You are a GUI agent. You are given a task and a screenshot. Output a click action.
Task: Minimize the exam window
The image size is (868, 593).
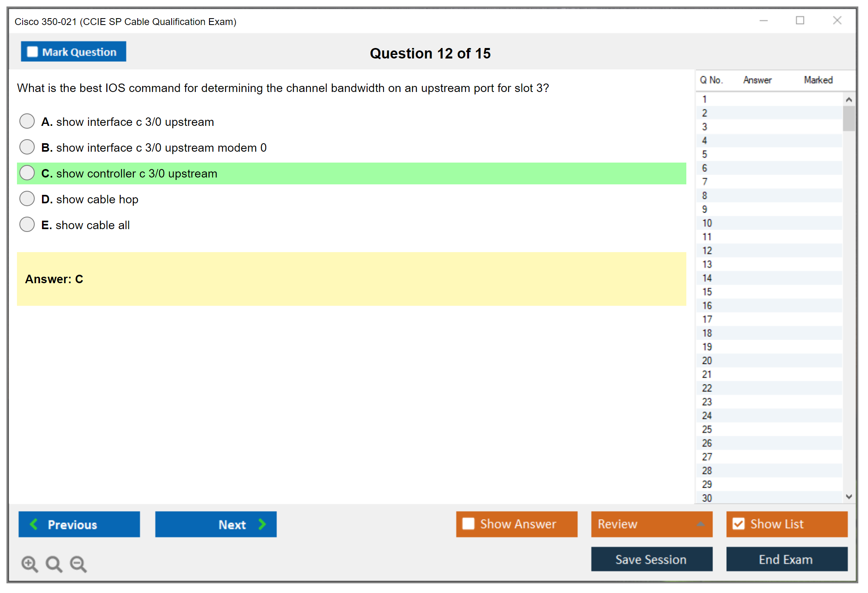763,21
